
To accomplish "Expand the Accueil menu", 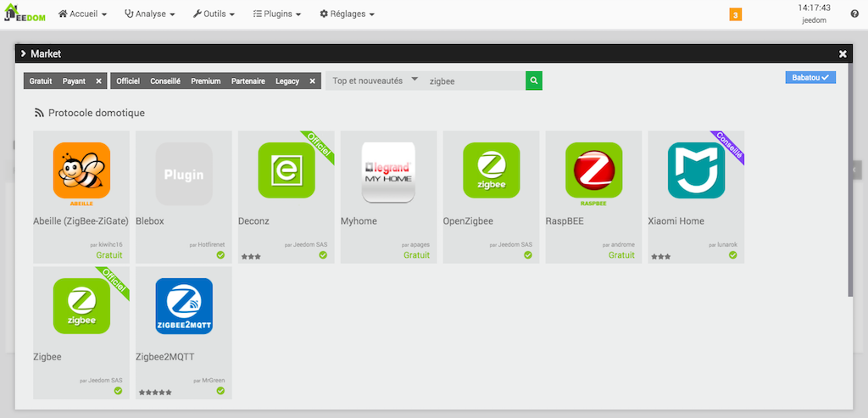I will 82,14.
